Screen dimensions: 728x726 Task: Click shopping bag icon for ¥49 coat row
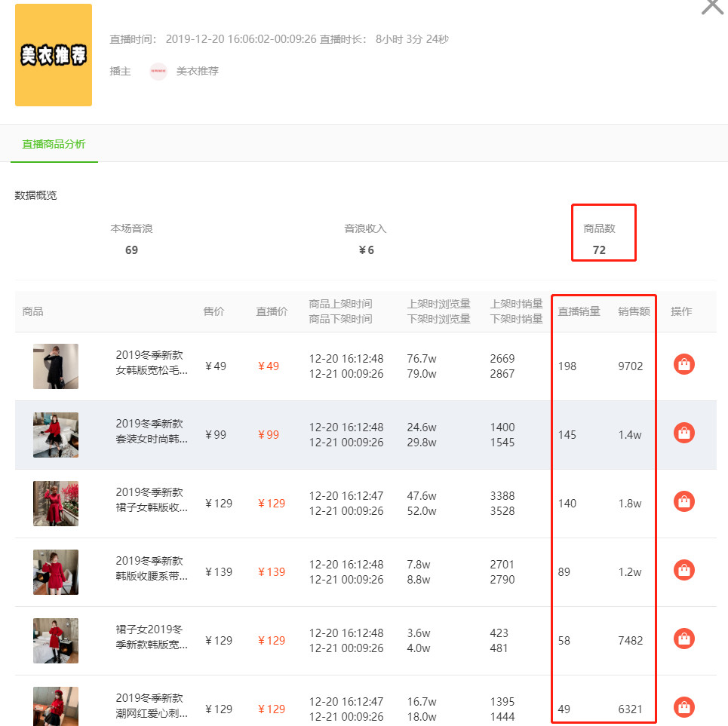tap(684, 364)
